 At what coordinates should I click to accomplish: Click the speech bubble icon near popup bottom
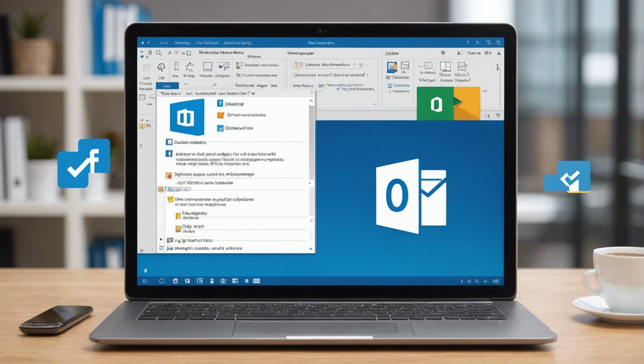point(170,240)
